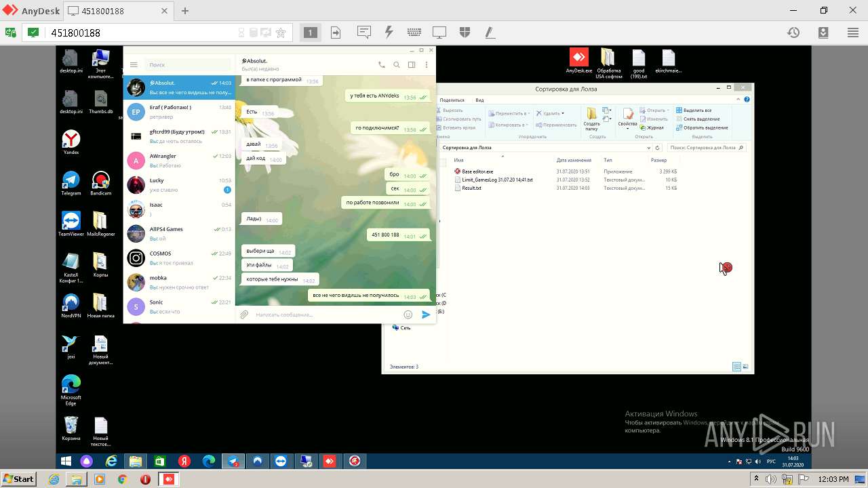This screenshot has height=488, width=868.
Task: Attach a file with paperclip icon
Action: tap(244, 314)
